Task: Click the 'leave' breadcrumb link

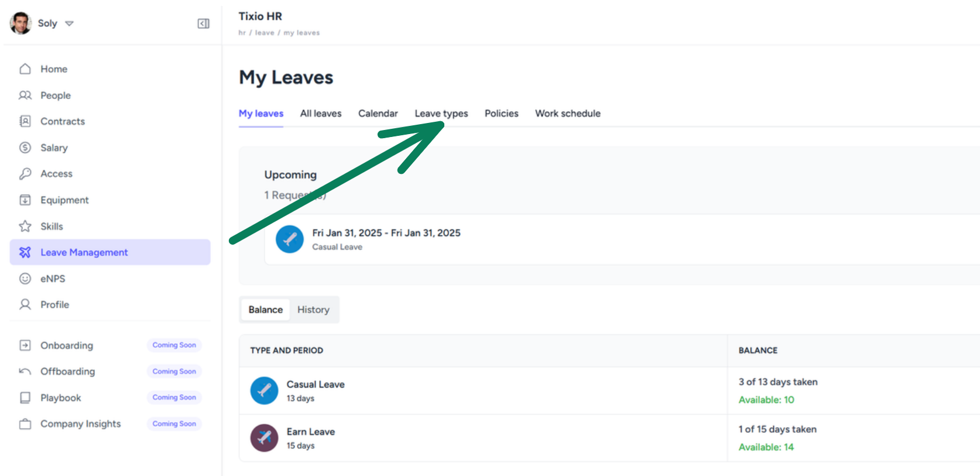Action: pos(265,33)
